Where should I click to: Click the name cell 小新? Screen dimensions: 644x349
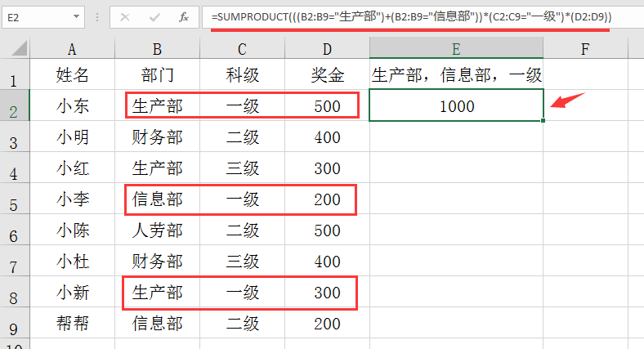(x=72, y=293)
